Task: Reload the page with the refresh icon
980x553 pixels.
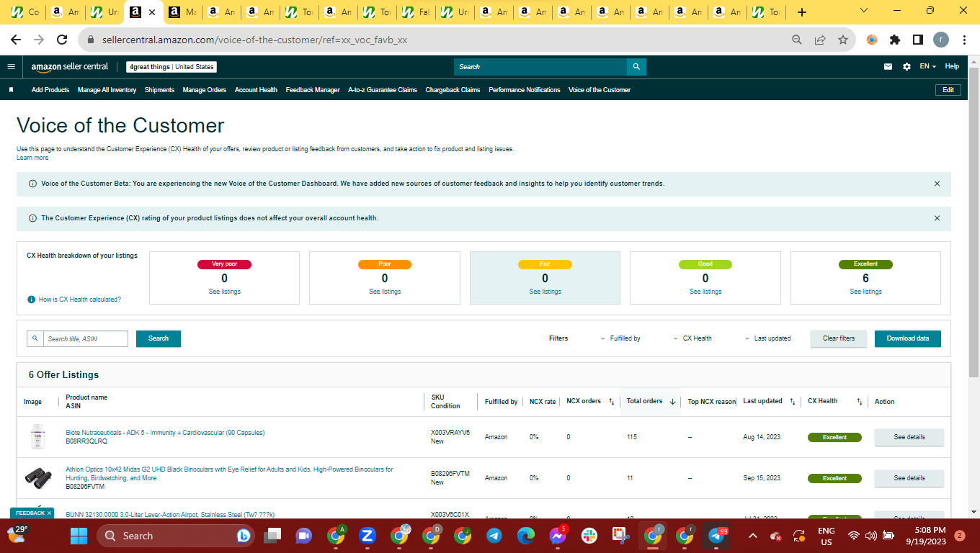Action: pos(62,40)
